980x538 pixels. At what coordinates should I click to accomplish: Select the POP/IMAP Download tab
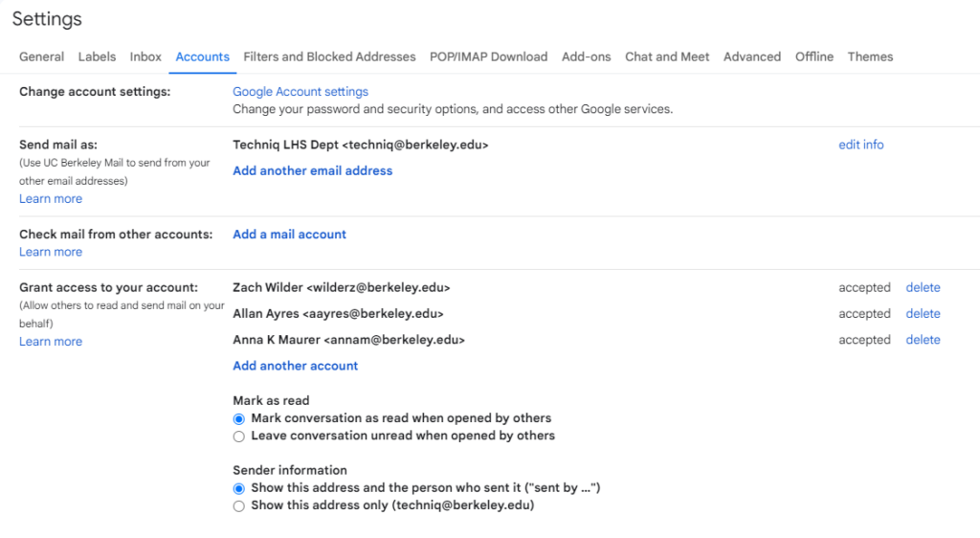click(x=488, y=56)
